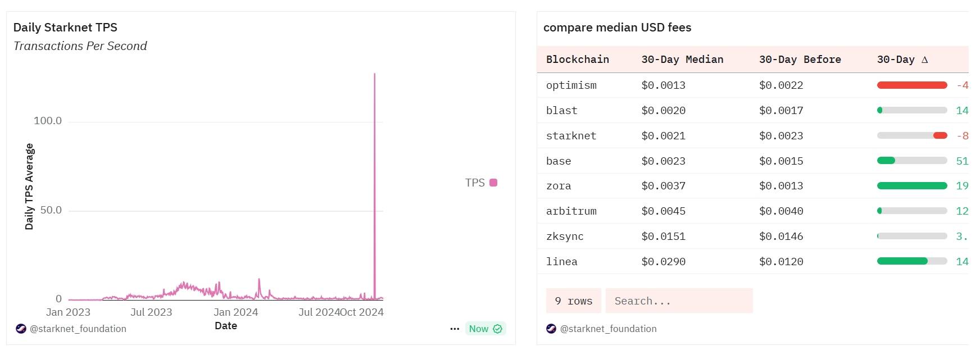Sort by 30-Day Δ column header
The height and width of the screenshot is (350, 980).
coord(902,60)
